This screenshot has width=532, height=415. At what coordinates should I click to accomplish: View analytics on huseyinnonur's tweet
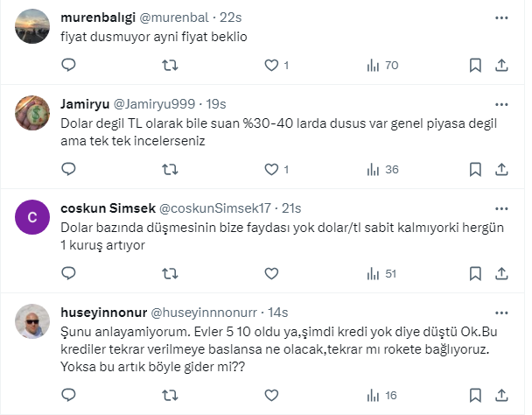tap(373, 395)
